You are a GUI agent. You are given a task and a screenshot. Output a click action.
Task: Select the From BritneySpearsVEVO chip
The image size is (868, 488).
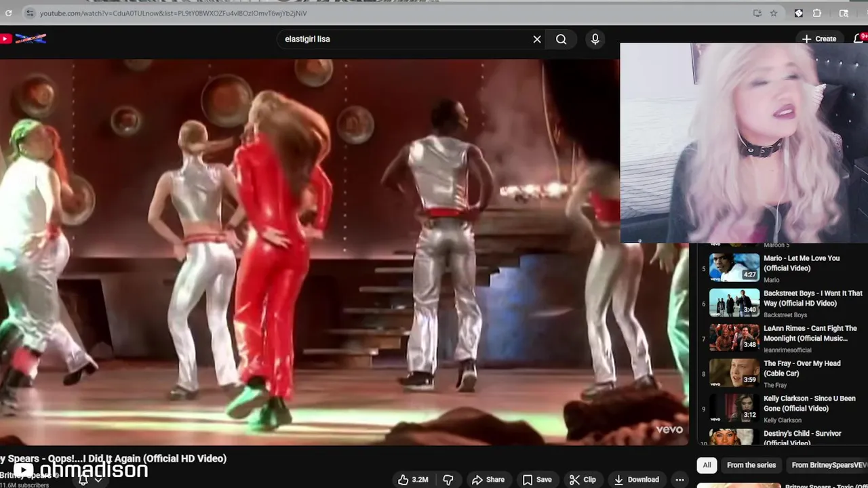(x=829, y=465)
